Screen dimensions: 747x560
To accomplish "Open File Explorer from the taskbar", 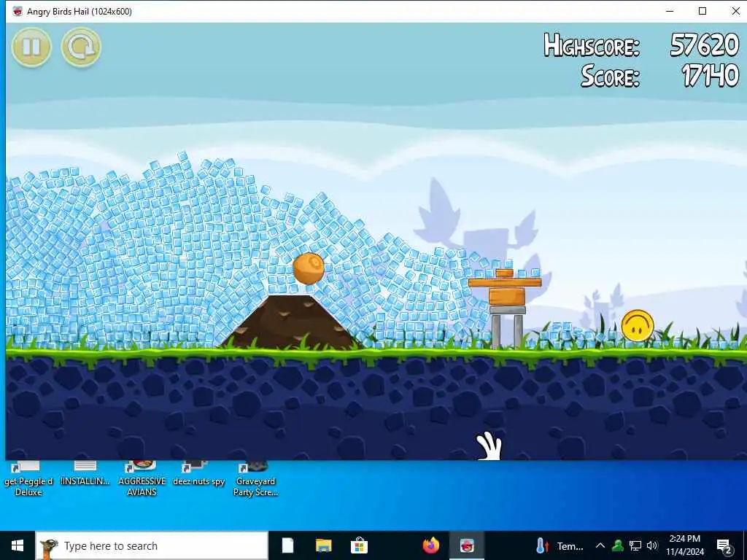I will 323,545.
